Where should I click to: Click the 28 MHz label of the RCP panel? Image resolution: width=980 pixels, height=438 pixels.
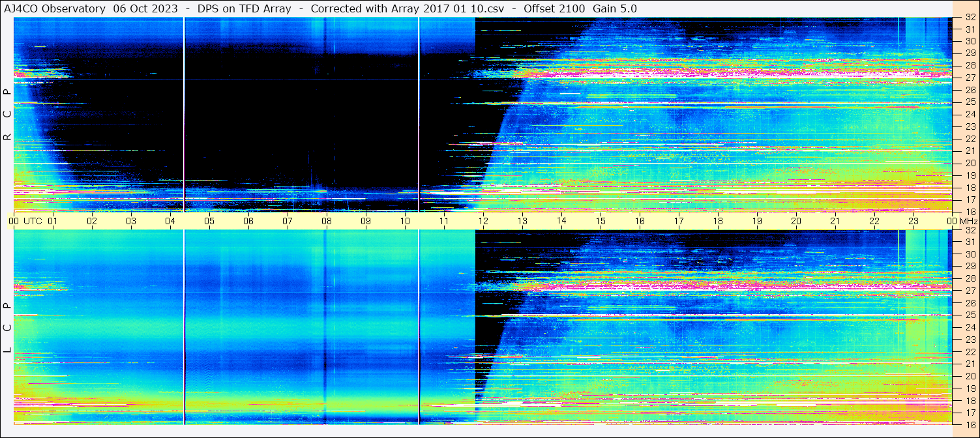click(970, 65)
